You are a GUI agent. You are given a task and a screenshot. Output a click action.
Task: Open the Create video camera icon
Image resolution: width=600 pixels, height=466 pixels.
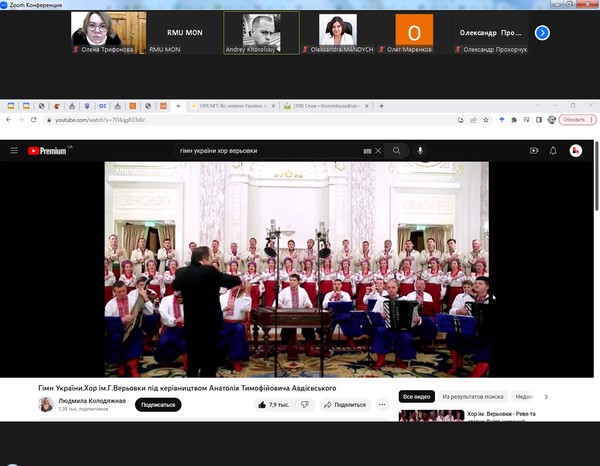click(x=534, y=151)
